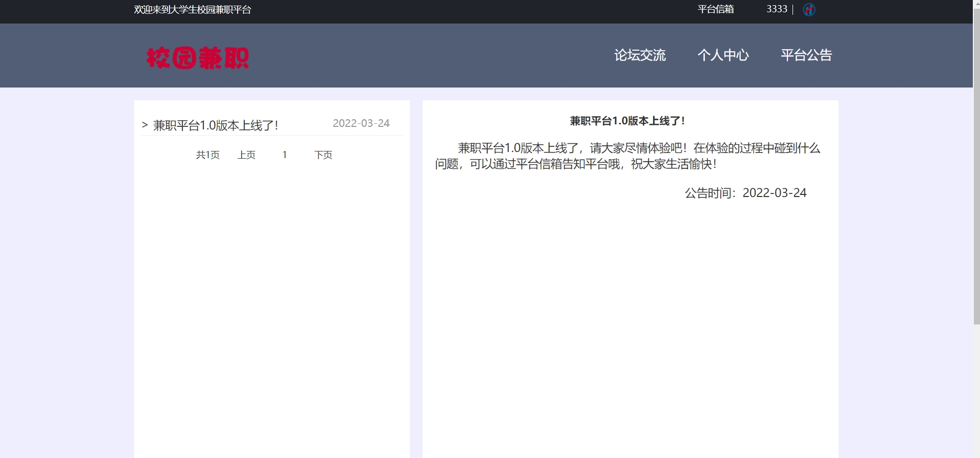This screenshot has width=980, height=458.
Task: Click the vertical page scrollbar thumb
Action: [976, 164]
